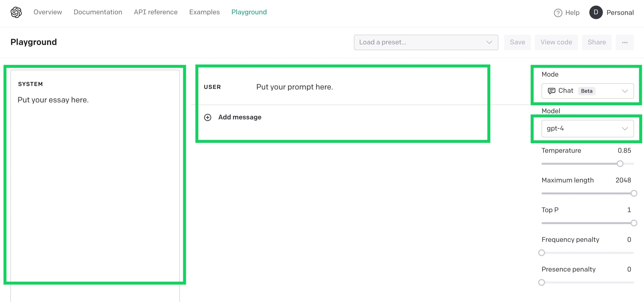The height and width of the screenshot is (302, 644).
Task: Select the Playground nav item
Action: (x=249, y=12)
